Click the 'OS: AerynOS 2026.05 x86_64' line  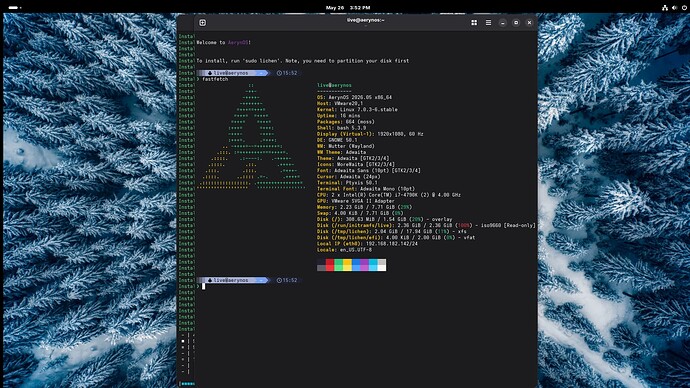(354, 97)
